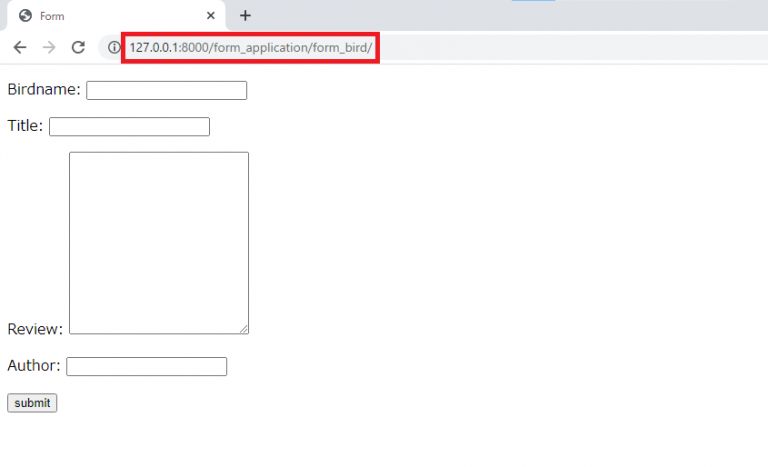768x467 pixels.
Task: Click the Birdname label text
Action: [x=43, y=90]
